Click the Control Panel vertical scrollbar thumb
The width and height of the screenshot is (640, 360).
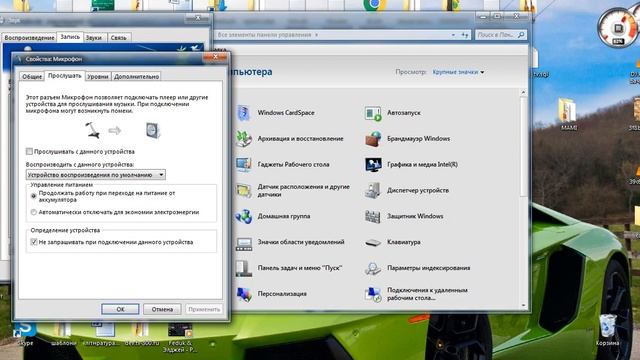(523, 146)
